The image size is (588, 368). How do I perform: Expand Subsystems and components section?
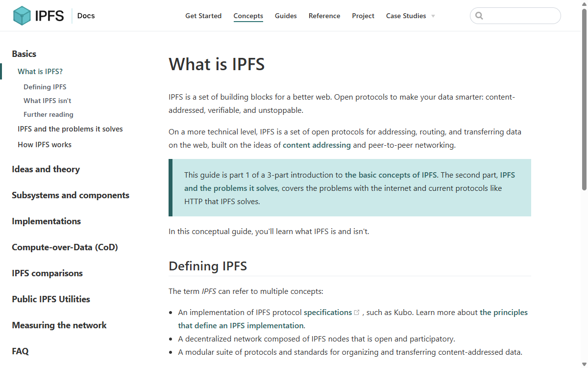tap(71, 195)
